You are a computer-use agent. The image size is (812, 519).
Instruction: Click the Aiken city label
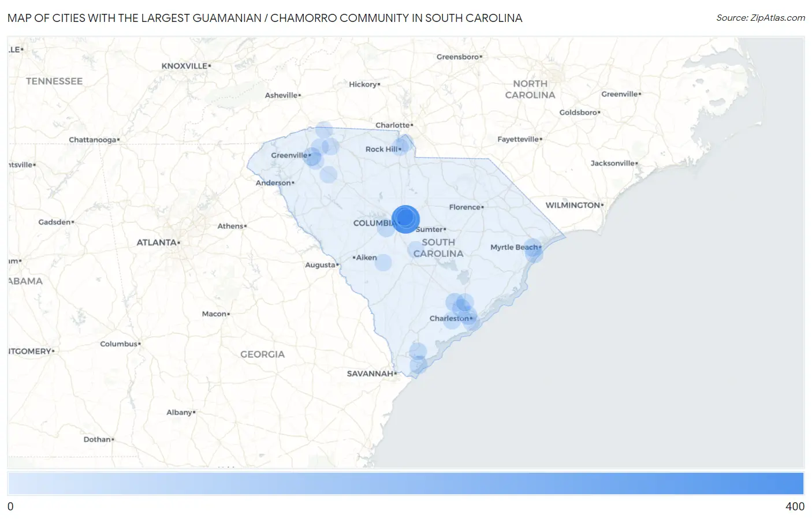click(366, 257)
